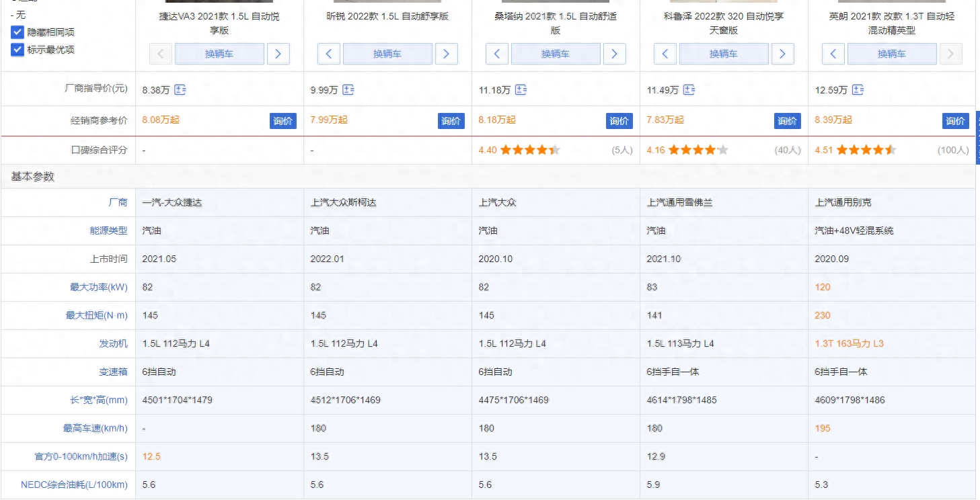980x500 pixels.
Task: Click left arrow for 英朗 column
Action: 833,54
